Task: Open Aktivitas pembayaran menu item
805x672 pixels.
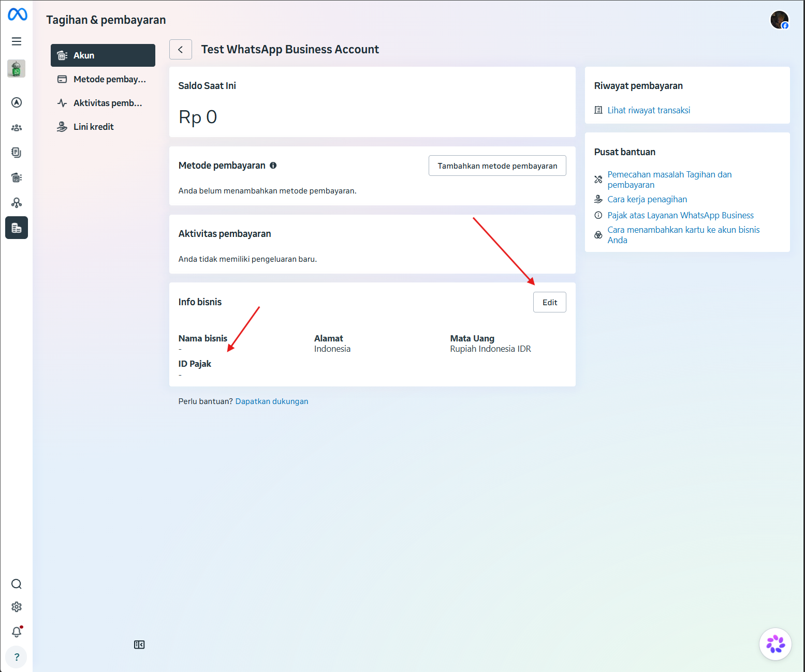Action: 103,103
